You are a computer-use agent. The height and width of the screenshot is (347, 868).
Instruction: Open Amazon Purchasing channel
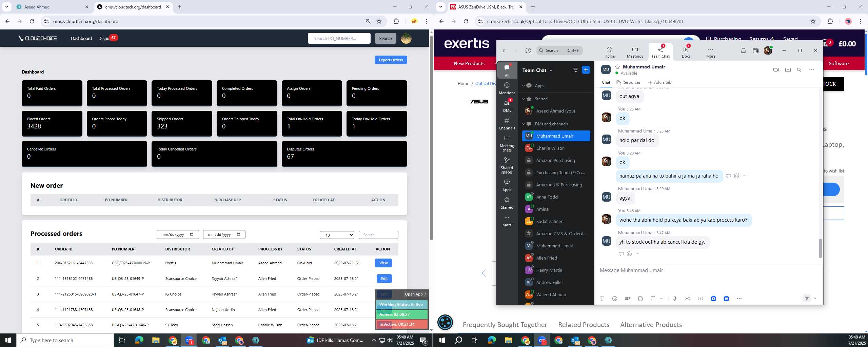556,160
